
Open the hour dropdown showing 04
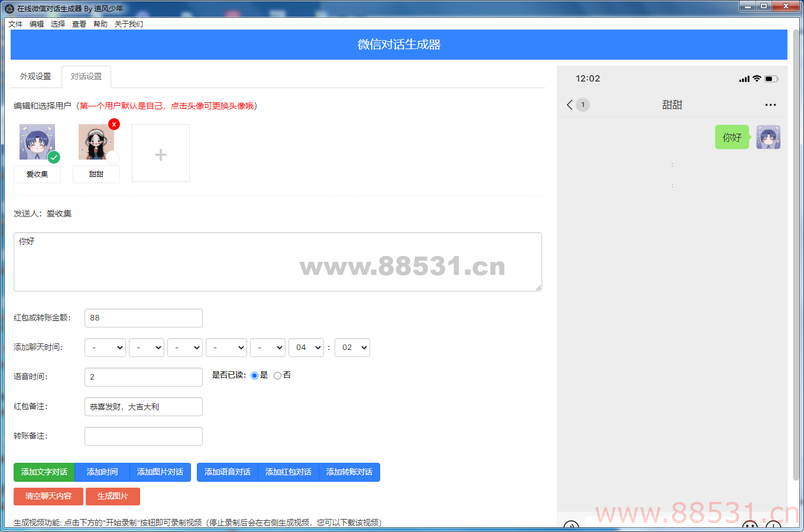(x=306, y=348)
